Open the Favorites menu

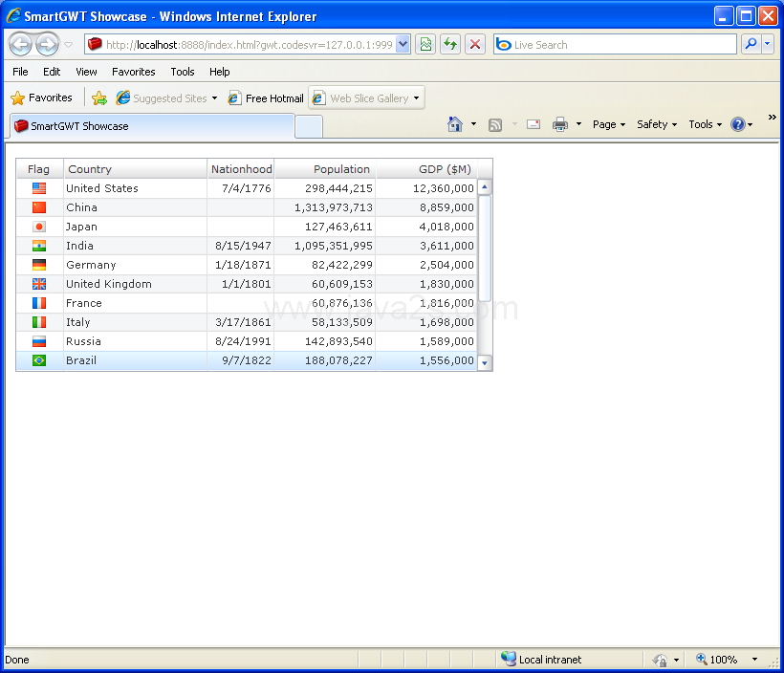(x=134, y=72)
